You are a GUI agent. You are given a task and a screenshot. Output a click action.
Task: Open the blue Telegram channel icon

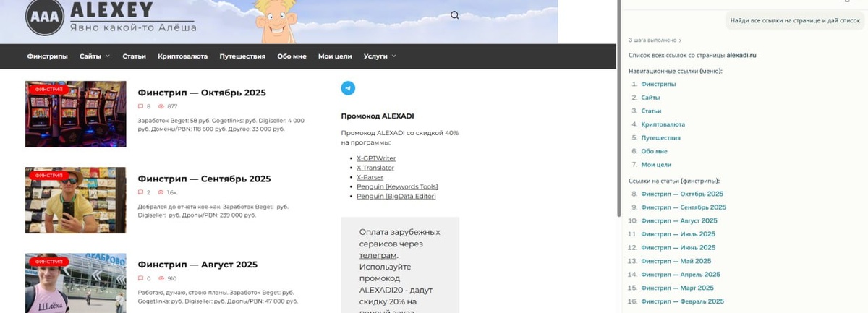coord(348,88)
